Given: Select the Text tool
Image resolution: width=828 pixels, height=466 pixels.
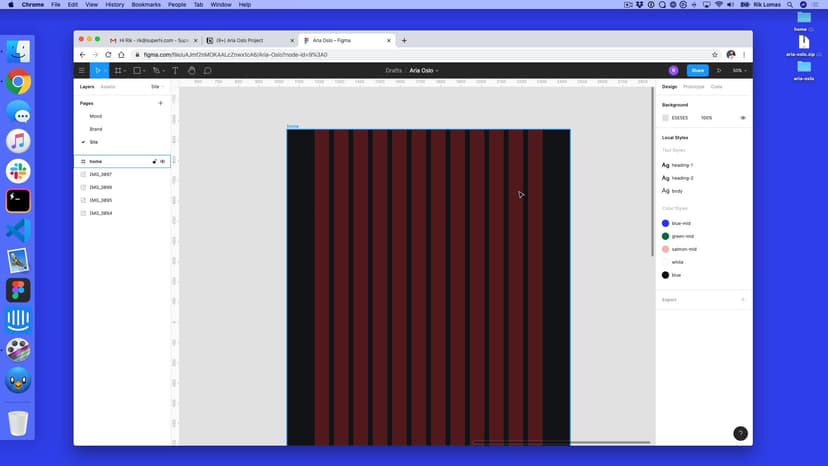Looking at the screenshot, I should [175, 71].
